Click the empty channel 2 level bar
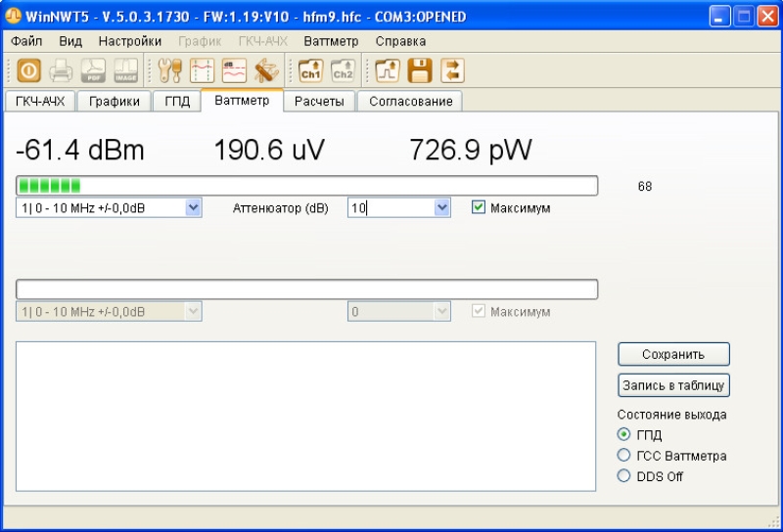 coord(306,289)
